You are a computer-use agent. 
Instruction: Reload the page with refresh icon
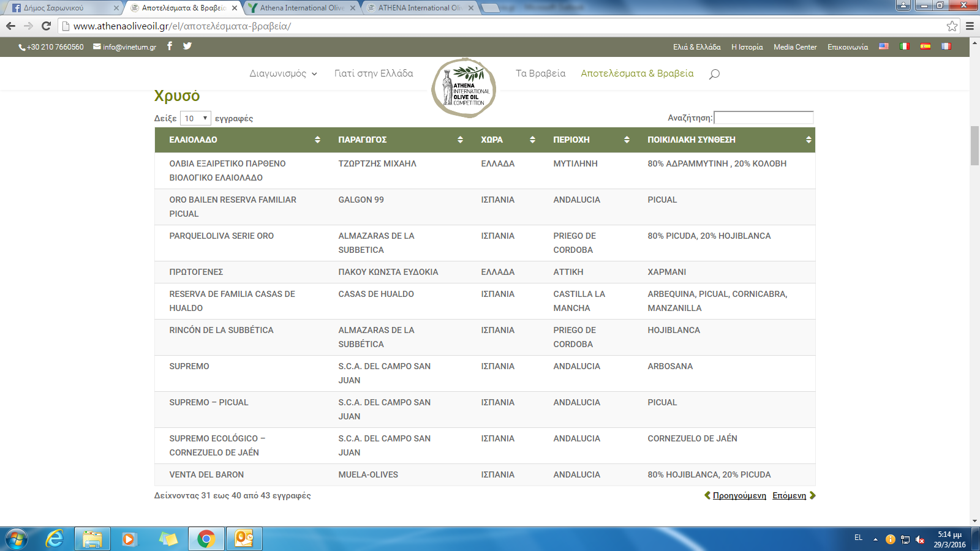coord(46,26)
